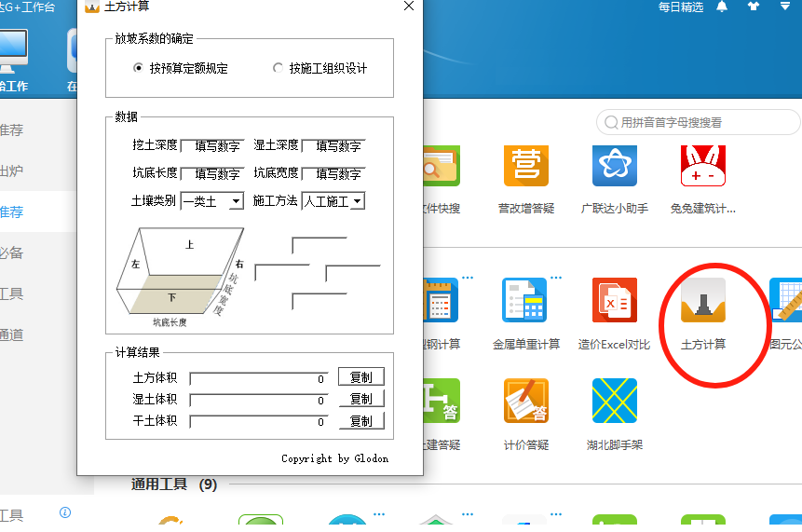Viewport: 802px width, 532px height.
Task: Open 兔兔建筑计算 rabbit icon
Action: [702, 166]
